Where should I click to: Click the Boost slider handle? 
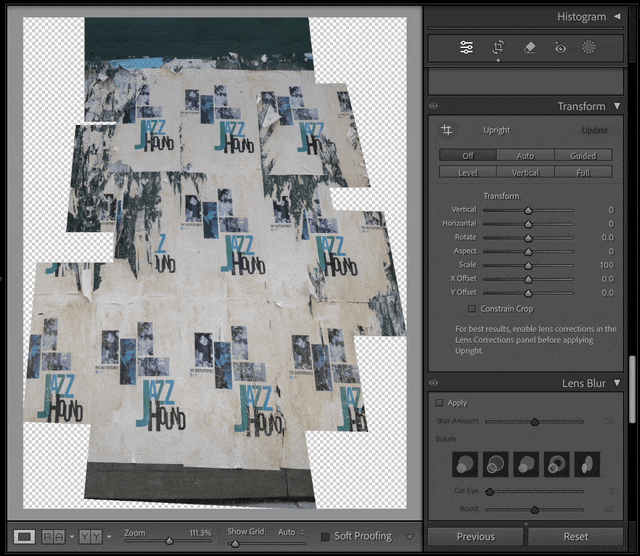[535, 509]
